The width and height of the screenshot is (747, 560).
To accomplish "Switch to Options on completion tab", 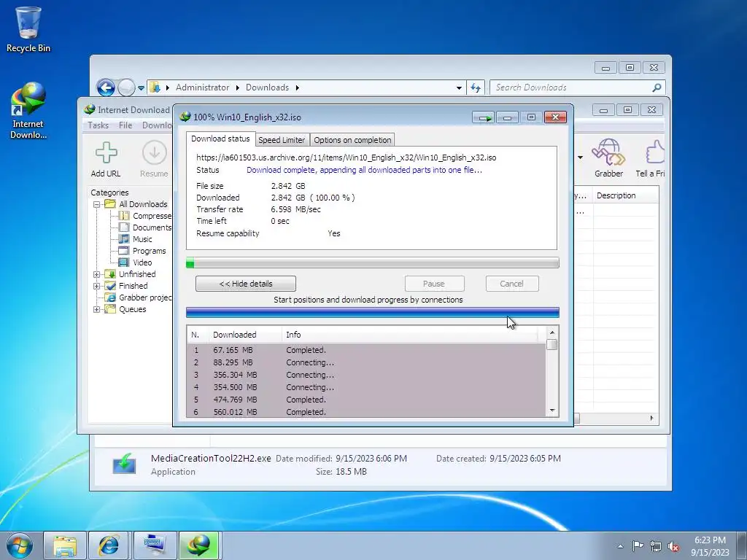I will pyautogui.click(x=352, y=140).
